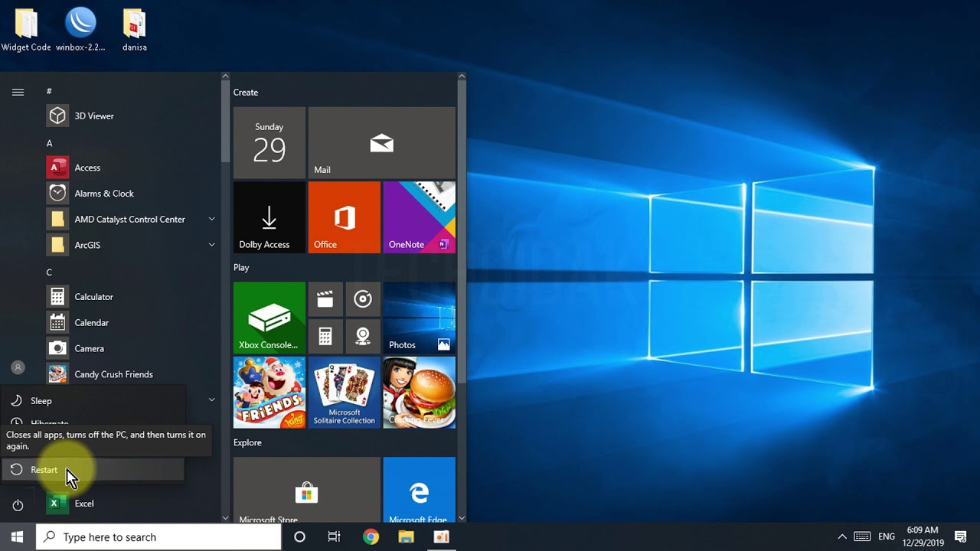Click the Play group heading

point(241,268)
